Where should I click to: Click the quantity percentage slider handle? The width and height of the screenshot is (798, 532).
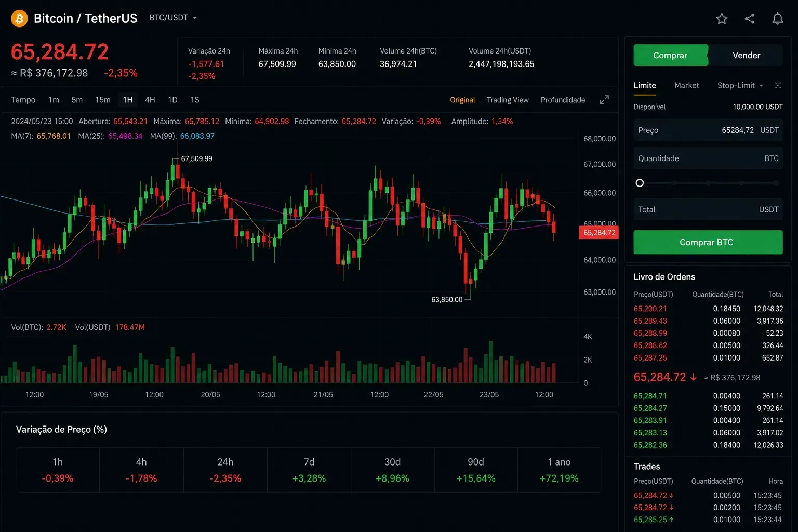pyautogui.click(x=640, y=183)
